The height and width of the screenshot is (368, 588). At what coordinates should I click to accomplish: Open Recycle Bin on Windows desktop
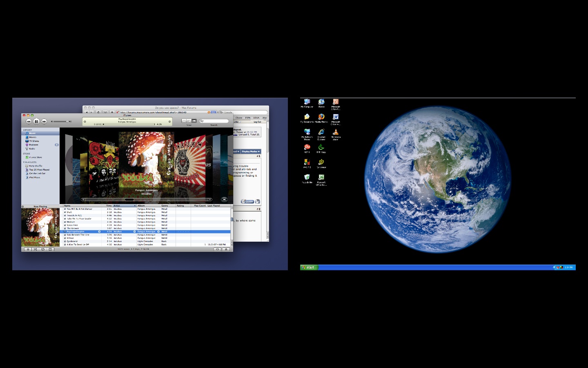(307, 179)
